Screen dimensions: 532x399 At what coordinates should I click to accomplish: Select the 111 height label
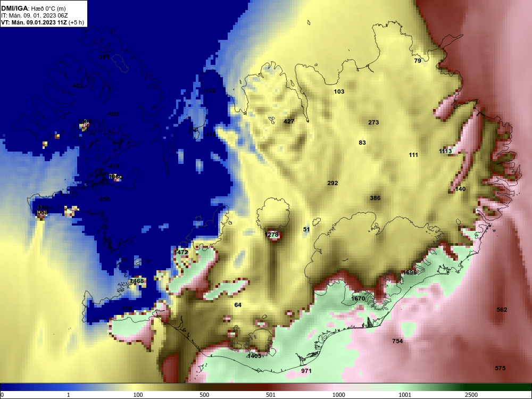click(413, 155)
